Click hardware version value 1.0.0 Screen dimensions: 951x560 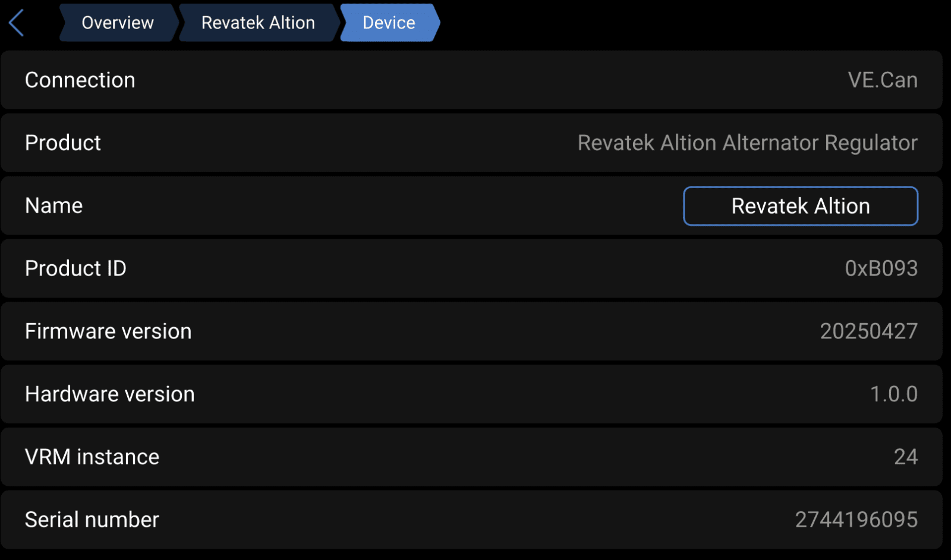pos(894,394)
